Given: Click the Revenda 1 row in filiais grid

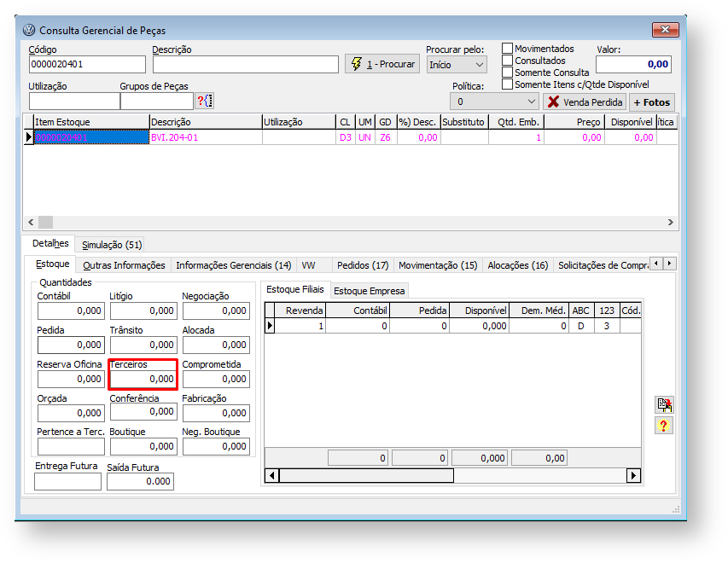Looking at the screenshot, I should click(x=452, y=326).
